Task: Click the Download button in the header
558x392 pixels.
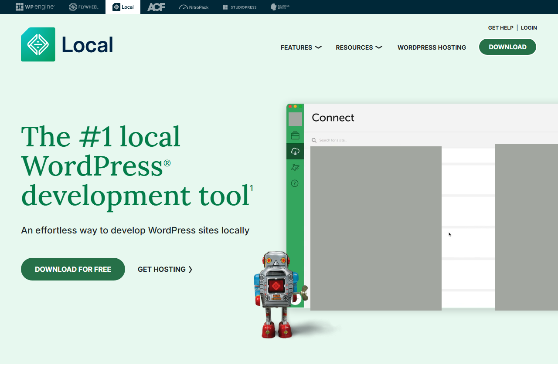Action: click(x=507, y=47)
